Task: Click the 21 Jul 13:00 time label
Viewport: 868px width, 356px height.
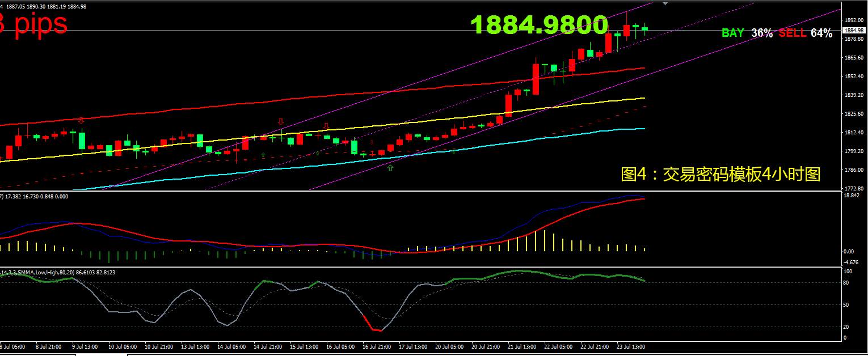Action: click(522, 346)
